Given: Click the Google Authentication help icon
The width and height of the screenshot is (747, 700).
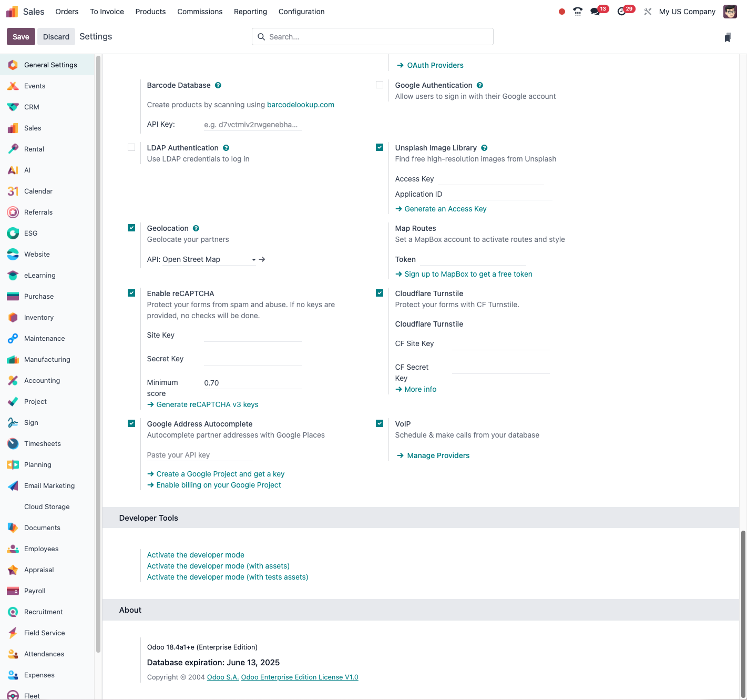Looking at the screenshot, I should point(480,85).
